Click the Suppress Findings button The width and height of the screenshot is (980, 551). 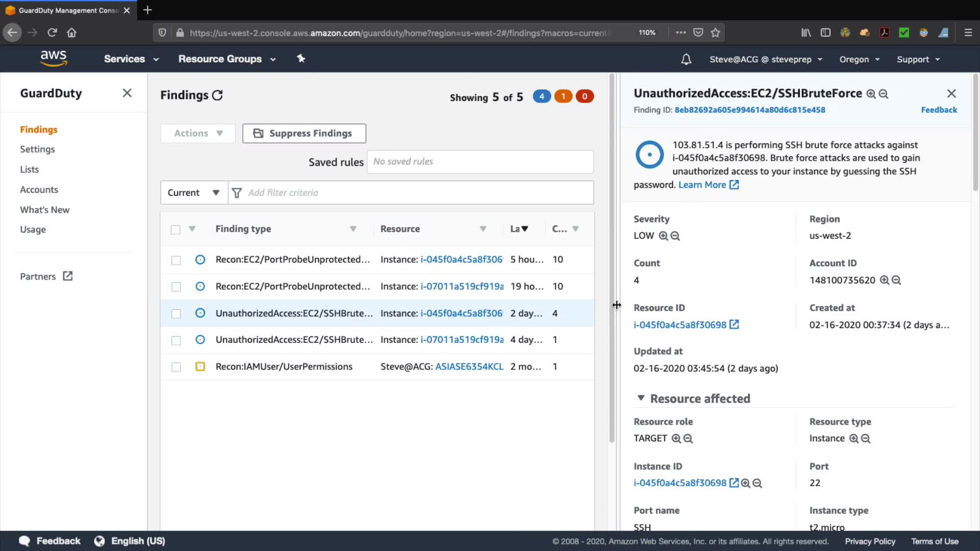[x=304, y=133]
